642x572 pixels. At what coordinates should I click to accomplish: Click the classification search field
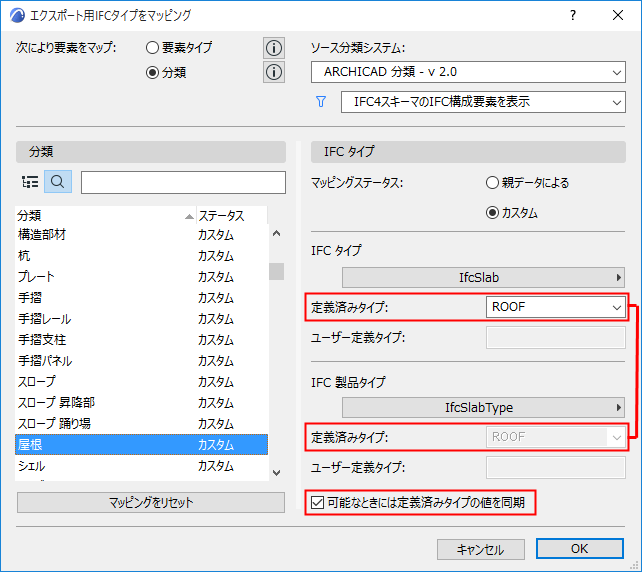pyautogui.click(x=183, y=182)
